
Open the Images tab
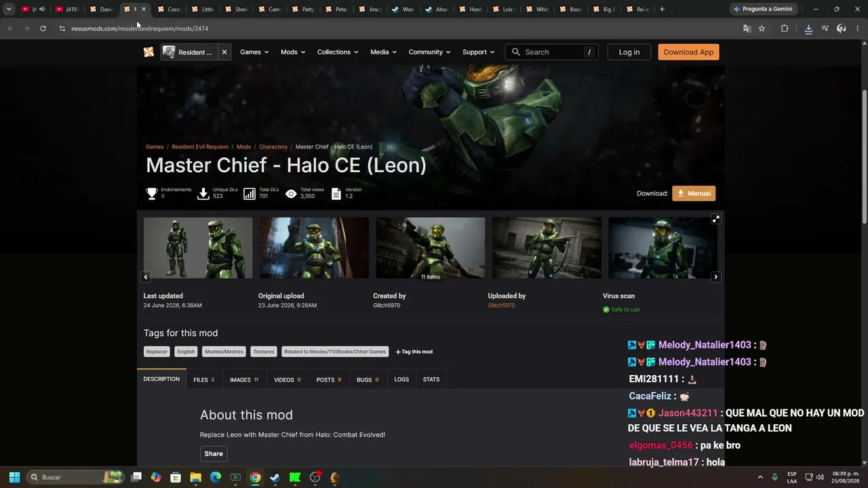pyautogui.click(x=244, y=380)
